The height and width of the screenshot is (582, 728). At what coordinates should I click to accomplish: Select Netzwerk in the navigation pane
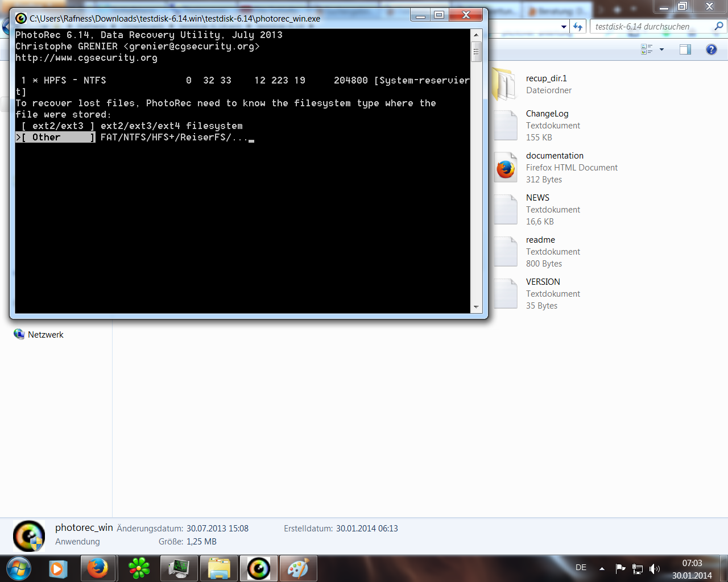[39, 335]
